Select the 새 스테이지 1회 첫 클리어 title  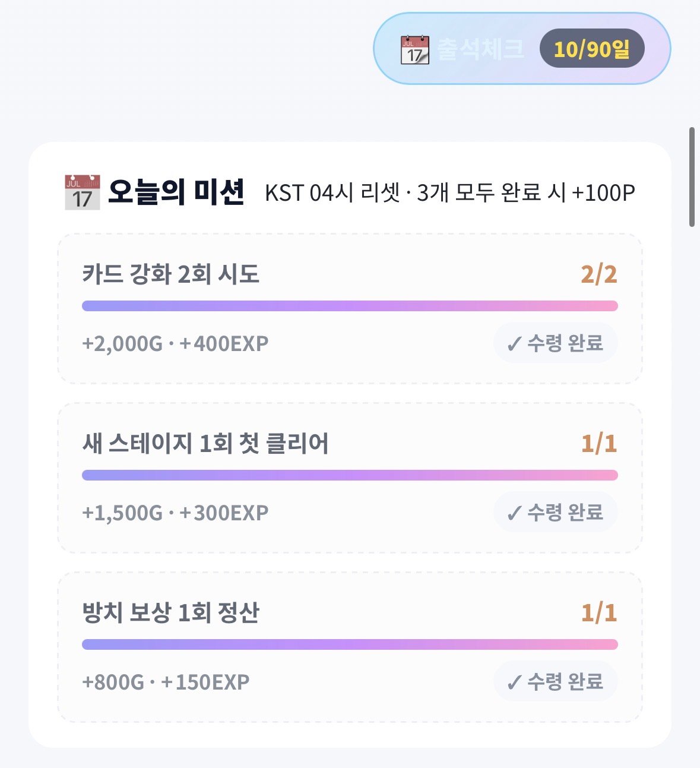pyautogui.click(x=205, y=444)
